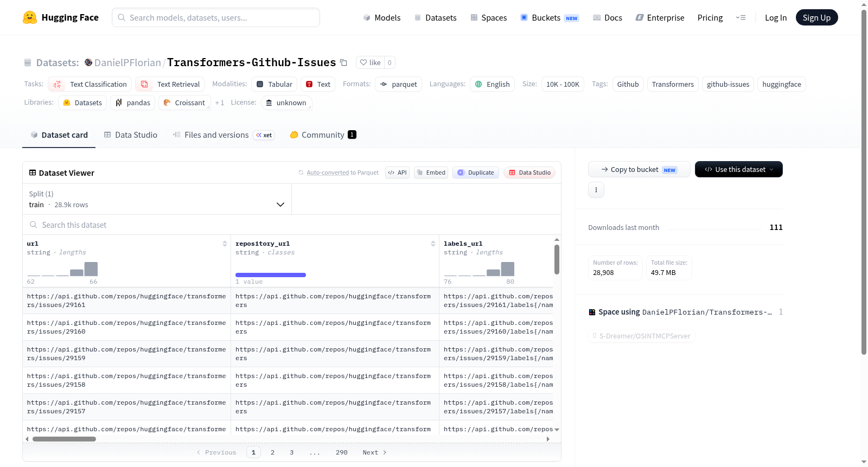This screenshot has width=868, height=467.
Task: Click the huggingface tag
Action: pos(782,84)
